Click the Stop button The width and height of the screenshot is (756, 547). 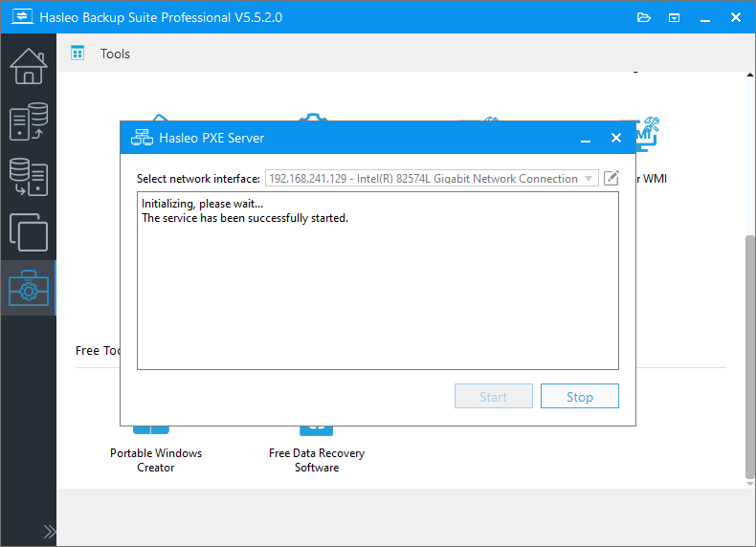point(580,396)
